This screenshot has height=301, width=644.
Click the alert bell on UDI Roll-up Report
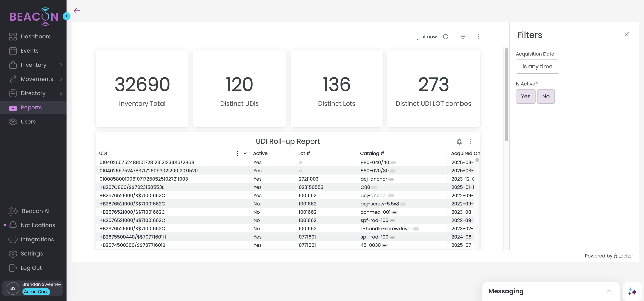[x=459, y=141]
